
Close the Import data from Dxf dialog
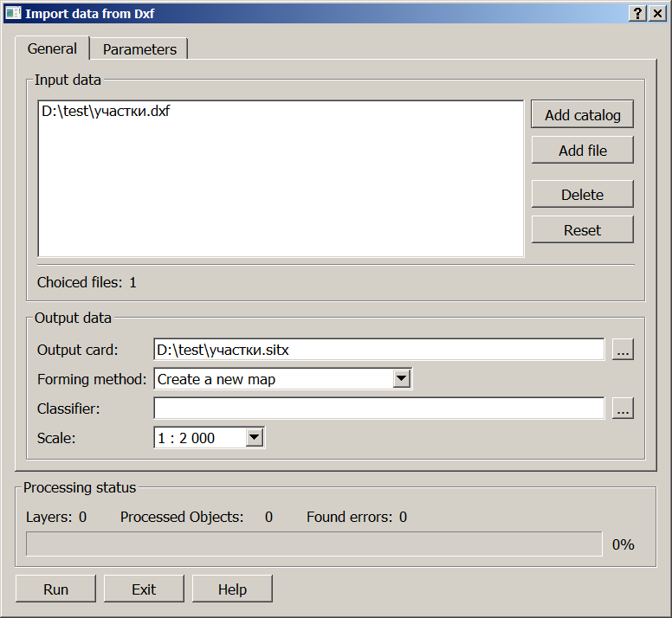click(x=657, y=13)
